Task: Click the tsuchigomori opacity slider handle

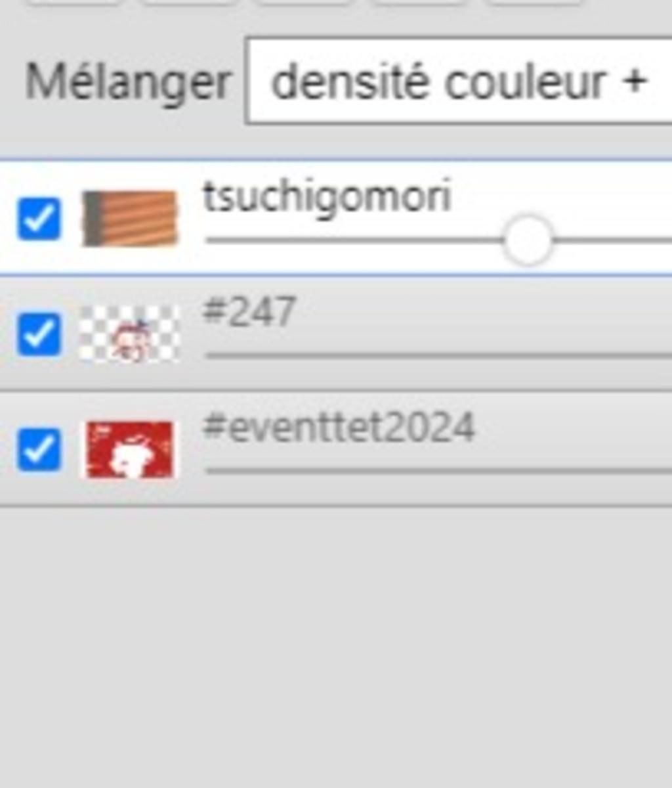Action: (528, 240)
